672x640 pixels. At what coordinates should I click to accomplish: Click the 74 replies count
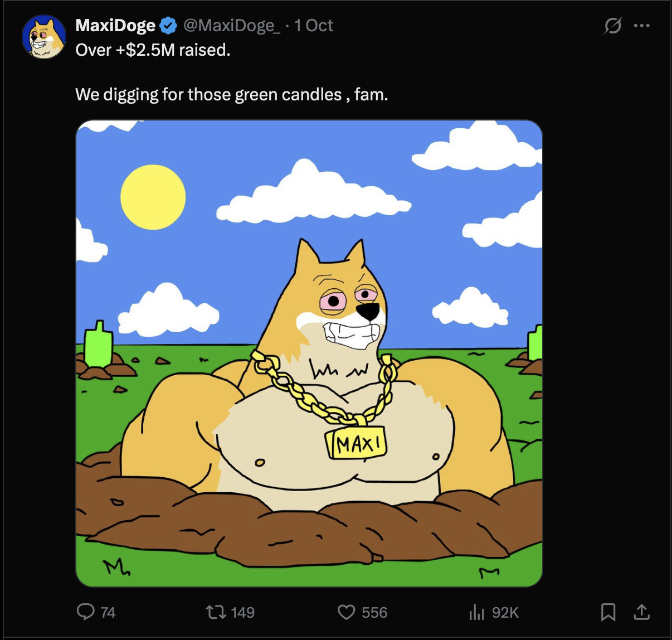108,613
